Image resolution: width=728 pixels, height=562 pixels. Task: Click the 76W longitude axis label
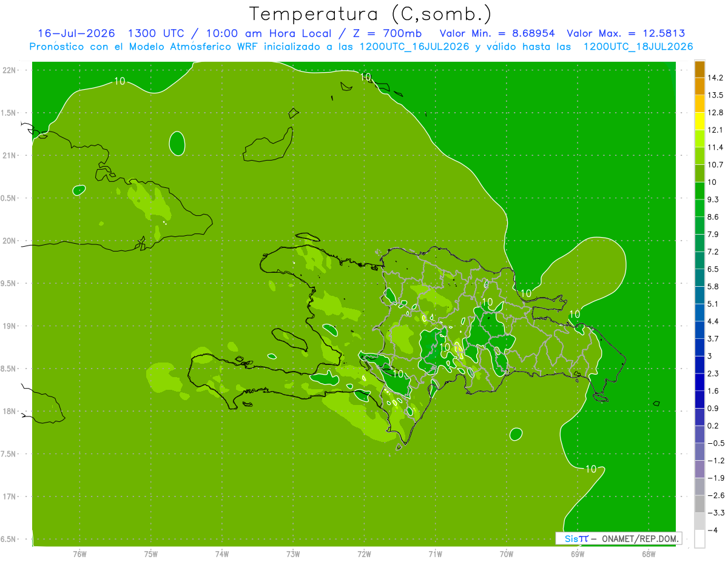pos(79,554)
